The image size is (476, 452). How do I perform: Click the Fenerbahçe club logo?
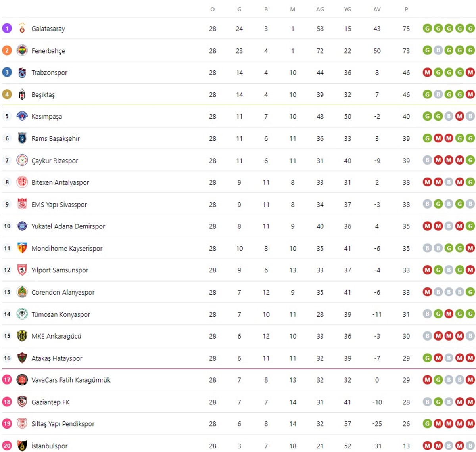(22, 50)
